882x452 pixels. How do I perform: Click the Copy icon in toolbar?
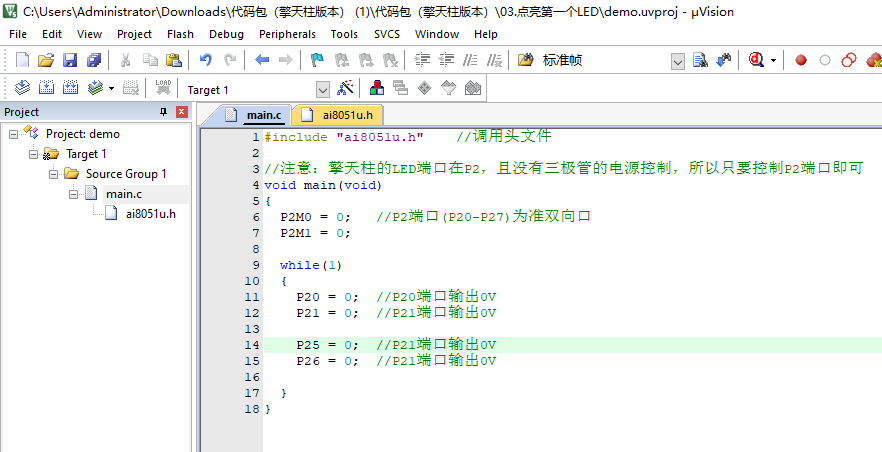click(x=150, y=60)
